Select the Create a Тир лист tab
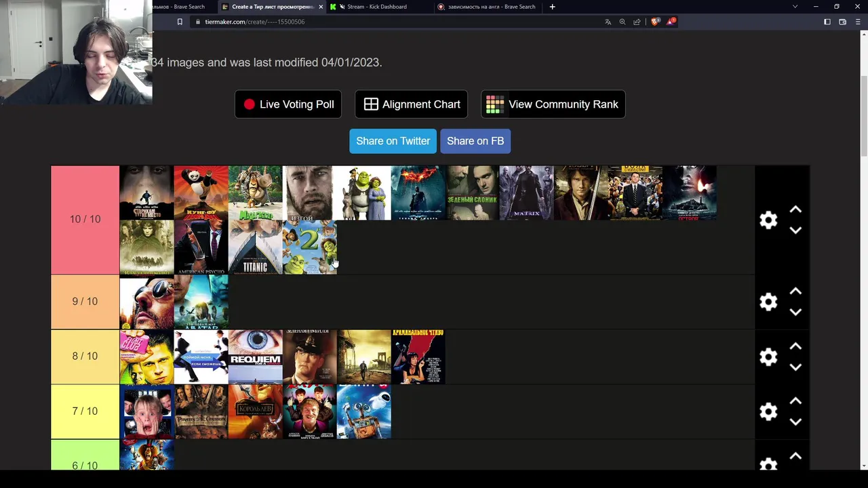The height and width of the screenshot is (488, 868). 272,7
